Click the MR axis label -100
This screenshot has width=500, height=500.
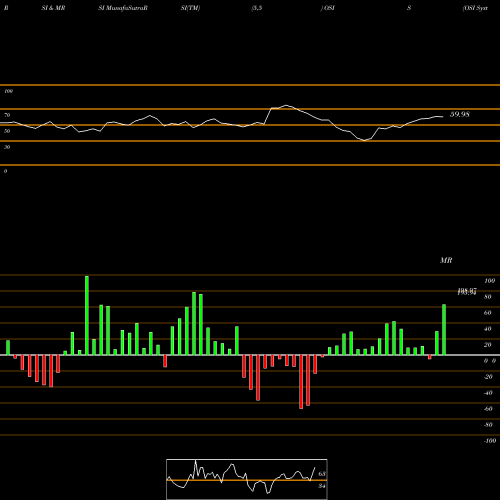490,441
